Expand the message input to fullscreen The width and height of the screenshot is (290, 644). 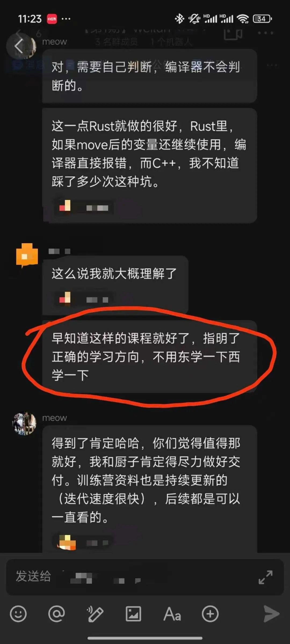pyautogui.click(x=266, y=577)
